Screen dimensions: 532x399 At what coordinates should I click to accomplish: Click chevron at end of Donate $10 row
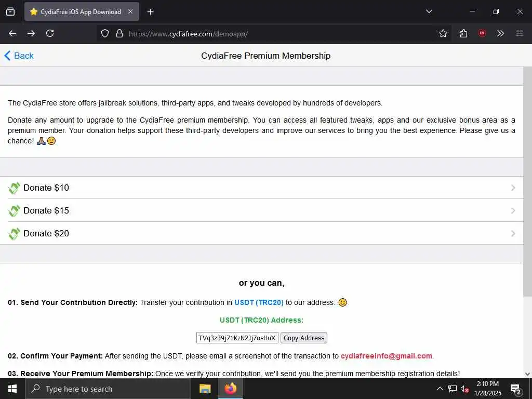[x=513, y=188]
